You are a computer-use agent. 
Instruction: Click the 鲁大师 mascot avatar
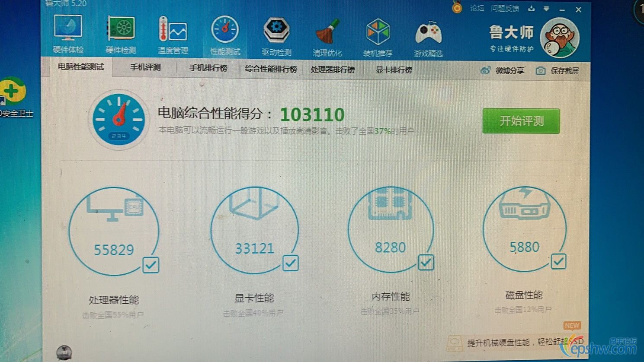[x=560, y=38]
